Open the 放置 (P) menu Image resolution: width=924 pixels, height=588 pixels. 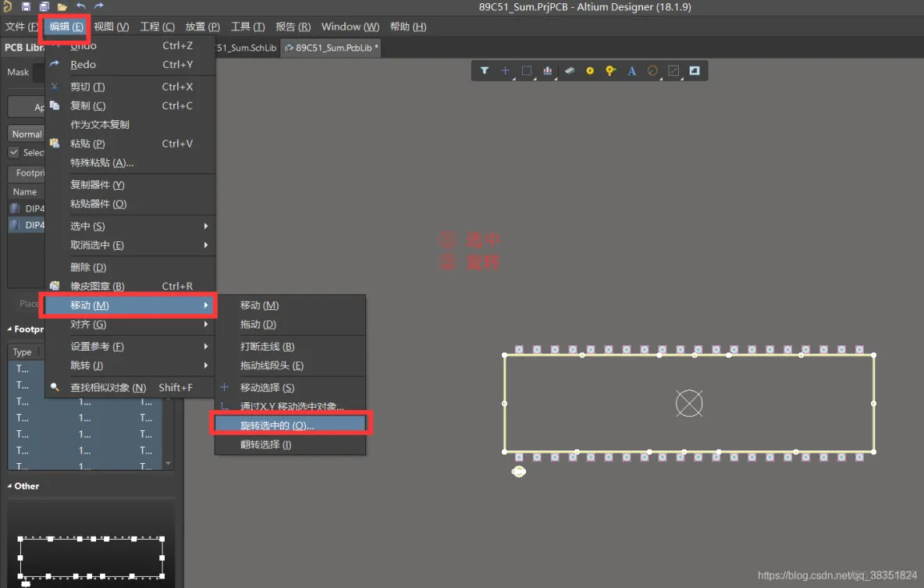[x=203, y=27]
